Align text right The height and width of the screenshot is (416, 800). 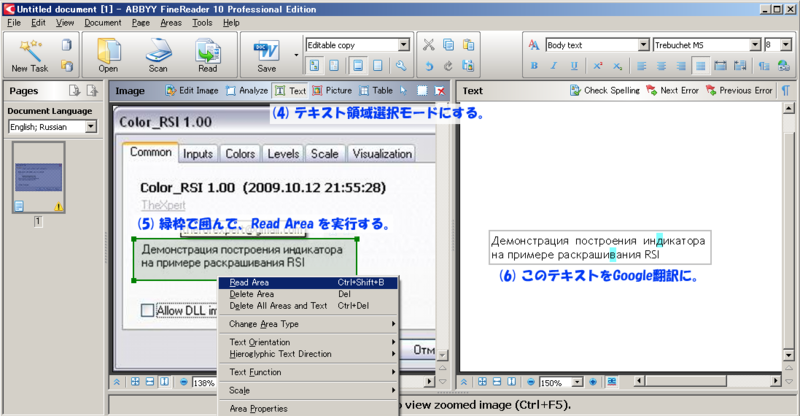[681, 66]
